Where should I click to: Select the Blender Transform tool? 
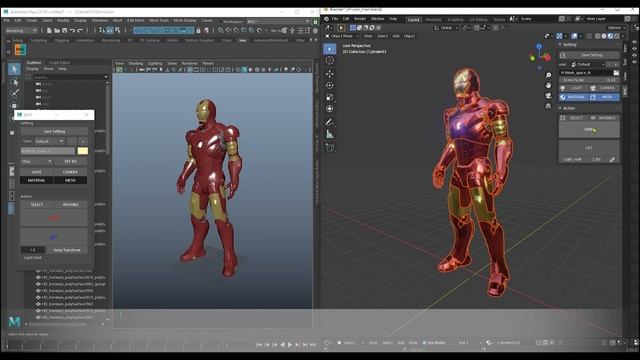330,109
